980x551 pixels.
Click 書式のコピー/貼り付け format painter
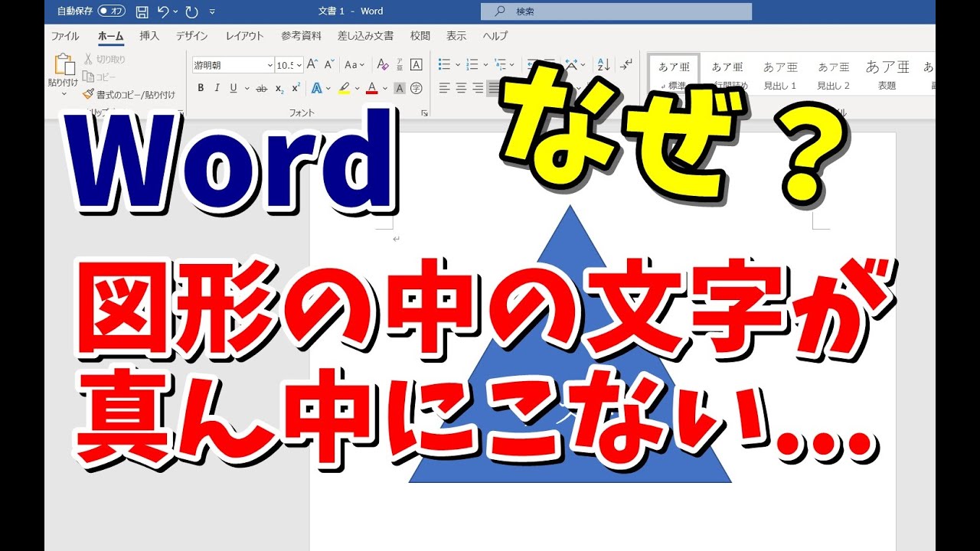point(129,95)
